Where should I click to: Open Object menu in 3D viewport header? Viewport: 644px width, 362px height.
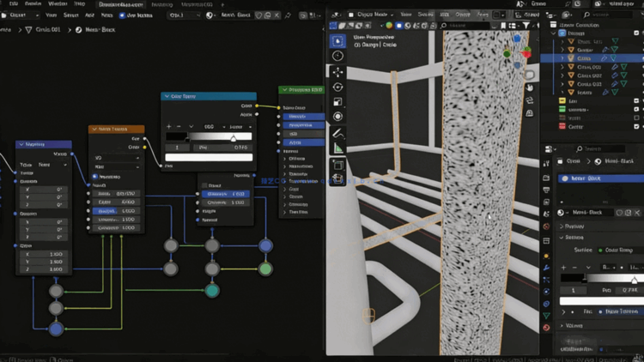click(463, 15)
